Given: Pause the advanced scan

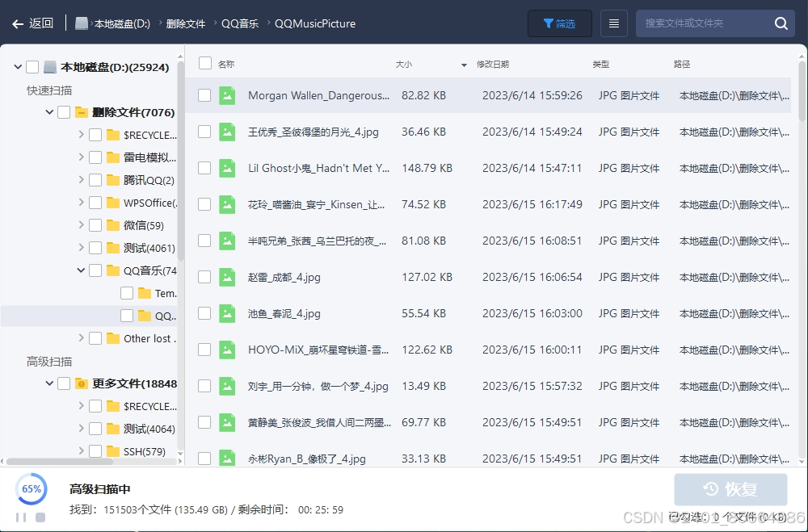Looking at the screenshot, I should coord(21,517).
